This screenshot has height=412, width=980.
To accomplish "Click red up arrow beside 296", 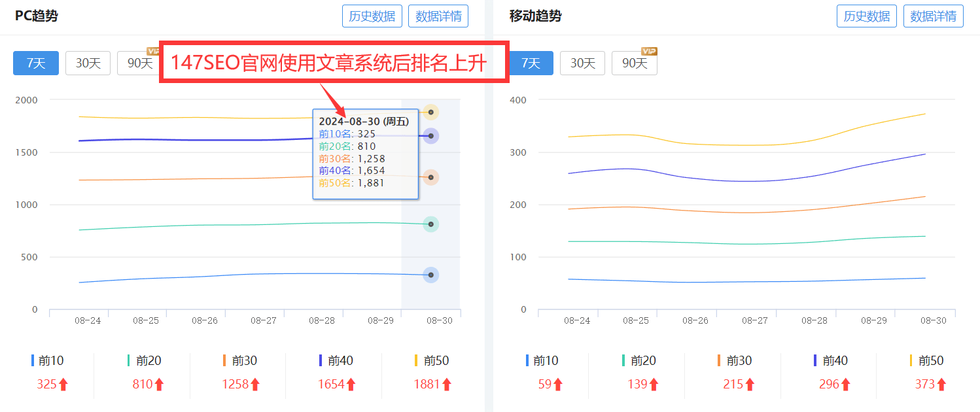I will [x=846, y=385].
